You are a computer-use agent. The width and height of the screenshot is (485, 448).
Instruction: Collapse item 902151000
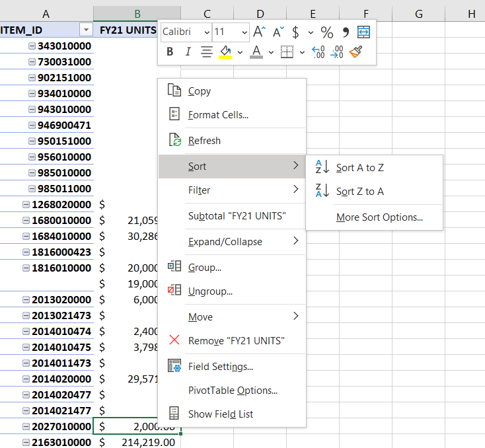[x=32, y=78]
